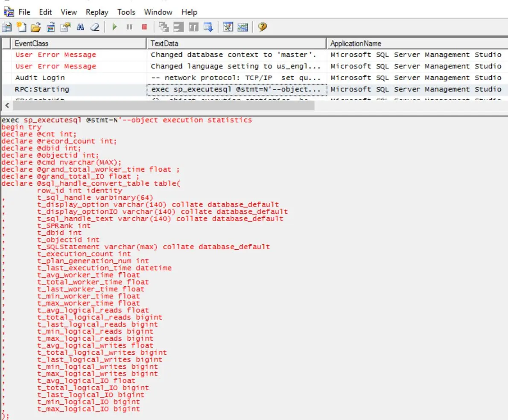
Task: Open the Tools menu
Action: point(126,12)
